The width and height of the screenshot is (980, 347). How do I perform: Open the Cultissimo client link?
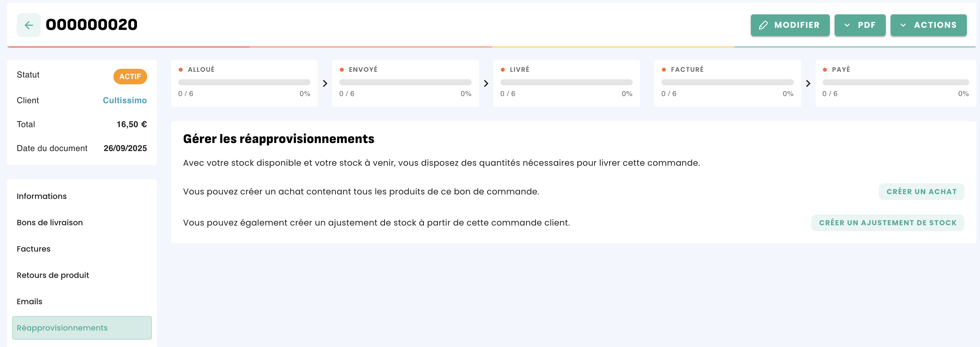click(x=125, y=101)
